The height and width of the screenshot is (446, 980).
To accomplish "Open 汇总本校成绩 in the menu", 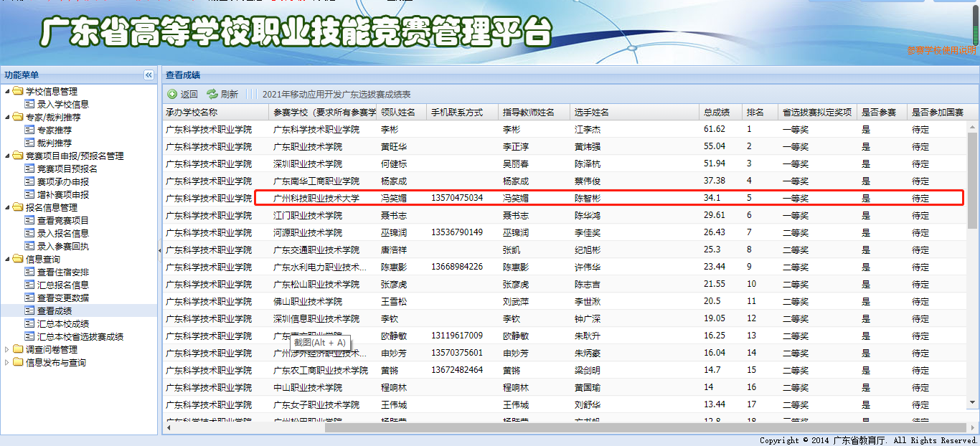I will point(63,323).
